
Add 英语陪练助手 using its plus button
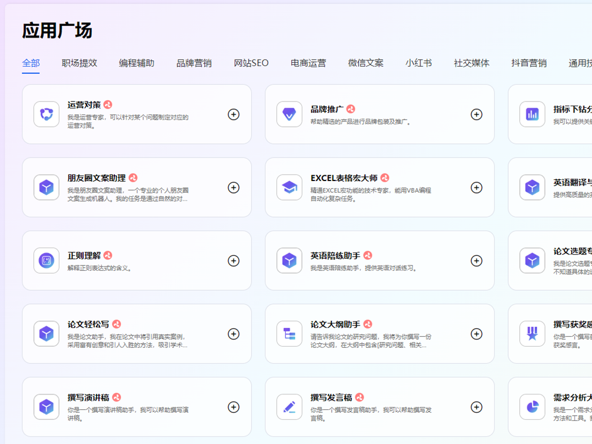[476, 261]
